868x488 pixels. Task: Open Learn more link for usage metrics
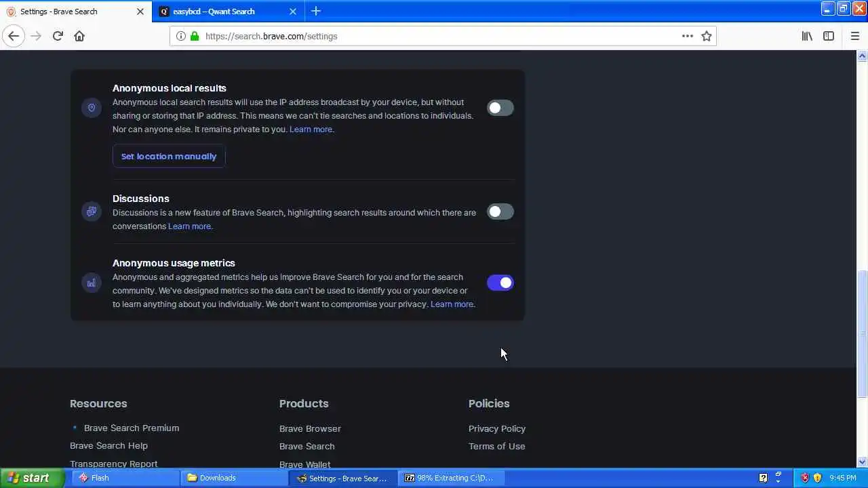[452, 304]
